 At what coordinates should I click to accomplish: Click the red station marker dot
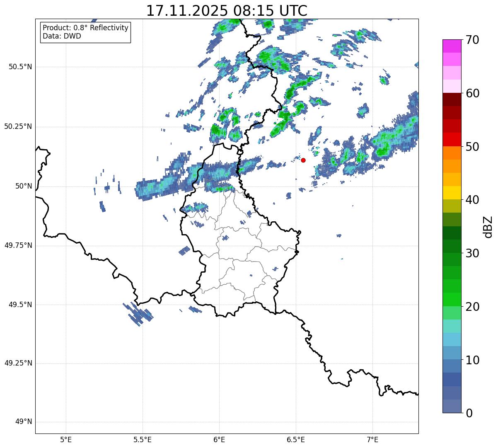tap(303, 160)
